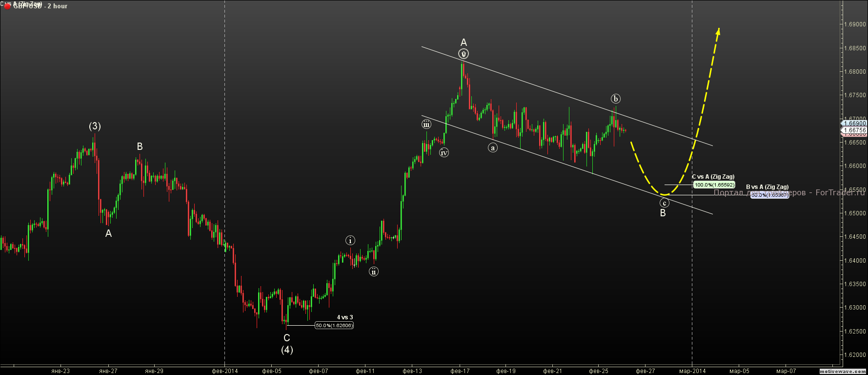
Task: Click the 1.67500 price axis label
Action: 855,95
